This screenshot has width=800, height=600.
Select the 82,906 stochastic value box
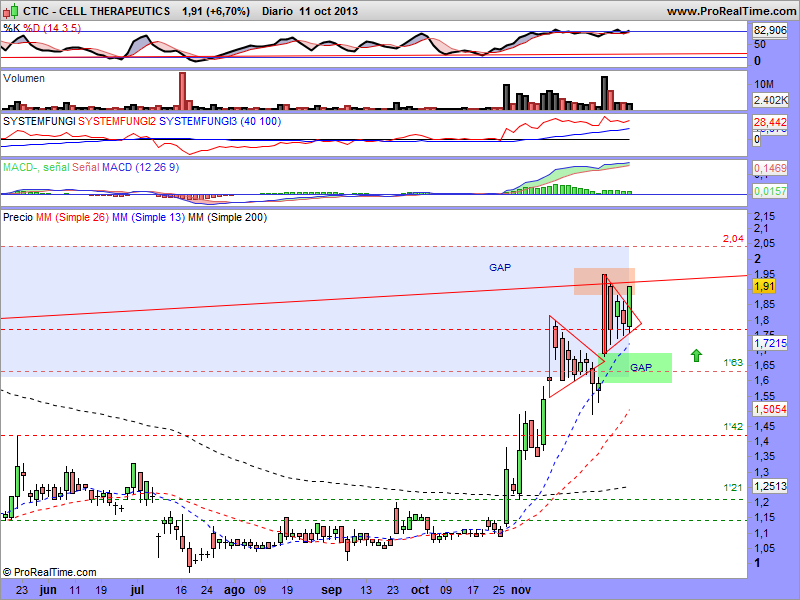tap(770, 31)
